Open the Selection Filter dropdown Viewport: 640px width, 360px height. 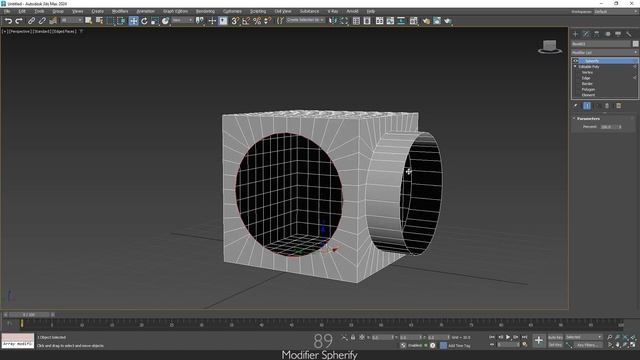71,20
